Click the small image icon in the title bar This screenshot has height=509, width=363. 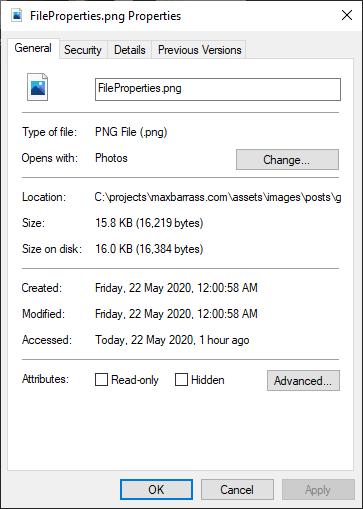click(x=17, y=15)
